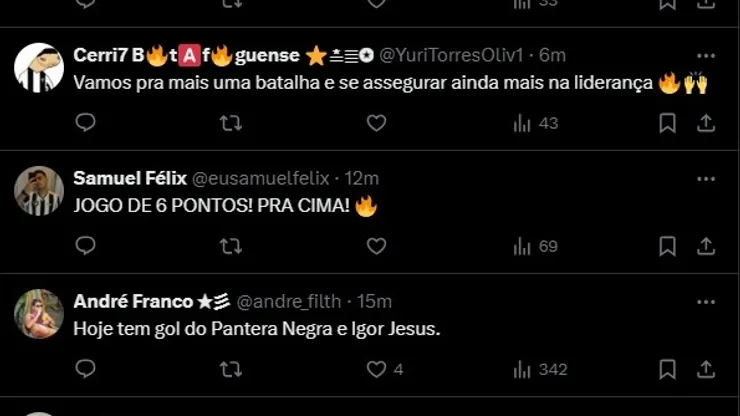This screenshot has width=740, height=416.
Task: Reply to the Pantera Negra tweet
Action: point(86,369)
